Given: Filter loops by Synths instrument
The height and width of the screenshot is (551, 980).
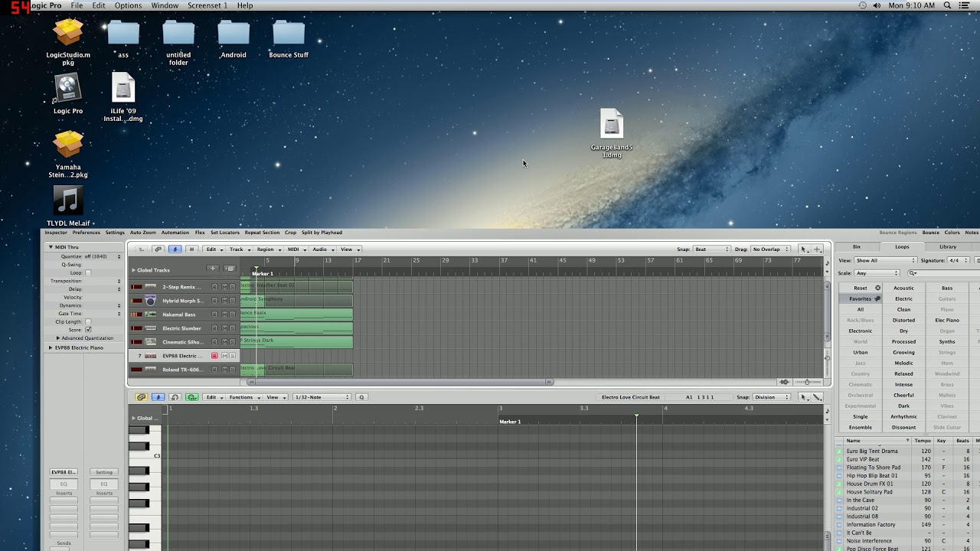Looking at the screenshot, I should point(947,341).
